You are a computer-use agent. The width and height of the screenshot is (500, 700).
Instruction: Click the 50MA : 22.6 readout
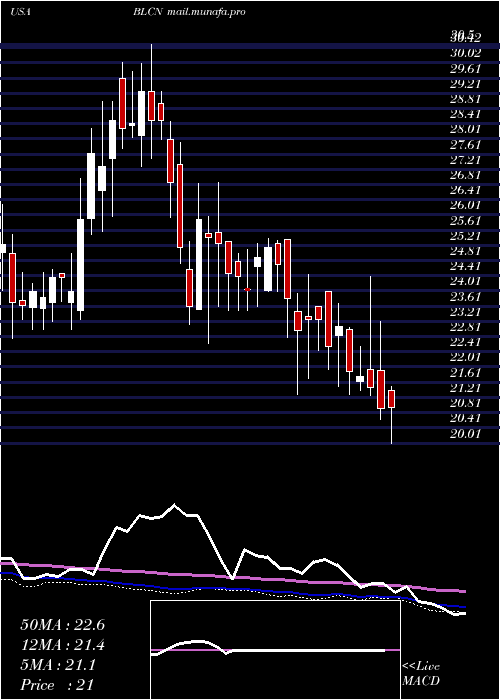62,625
